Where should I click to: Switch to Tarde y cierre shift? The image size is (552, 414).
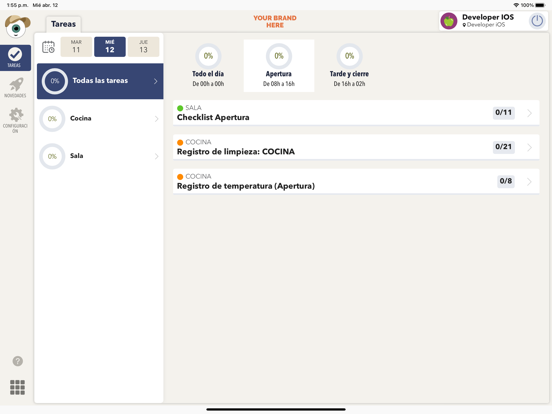point(349,66)
